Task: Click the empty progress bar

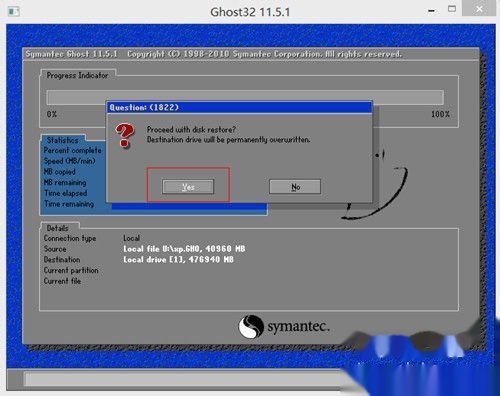Action: 245,97
